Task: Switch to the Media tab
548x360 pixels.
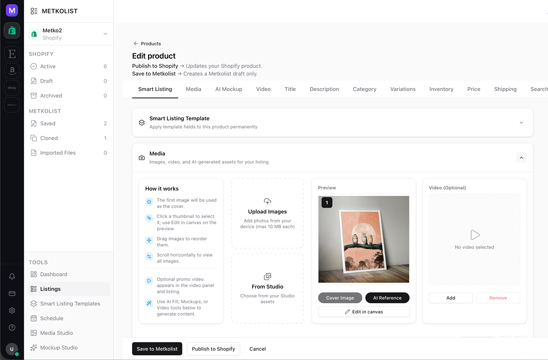Action: point(193,89)
